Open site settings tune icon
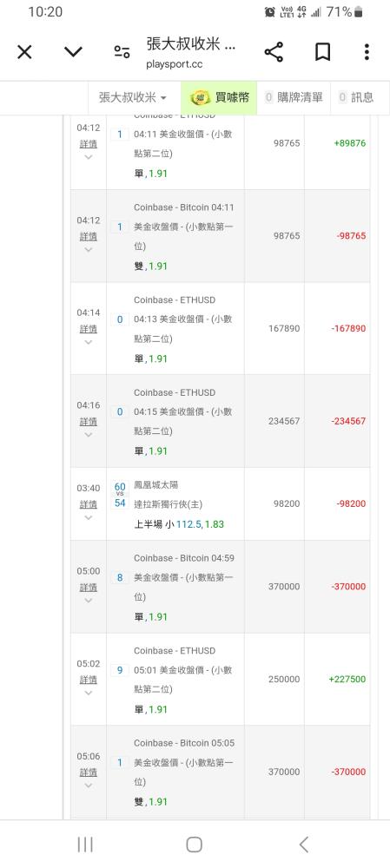This screenshot has width=390, height=868. click(x=122, y=52)
